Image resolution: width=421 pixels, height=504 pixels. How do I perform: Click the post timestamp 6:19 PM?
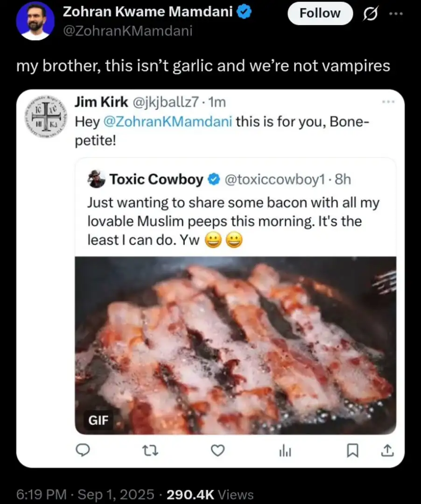click(41, 494)
